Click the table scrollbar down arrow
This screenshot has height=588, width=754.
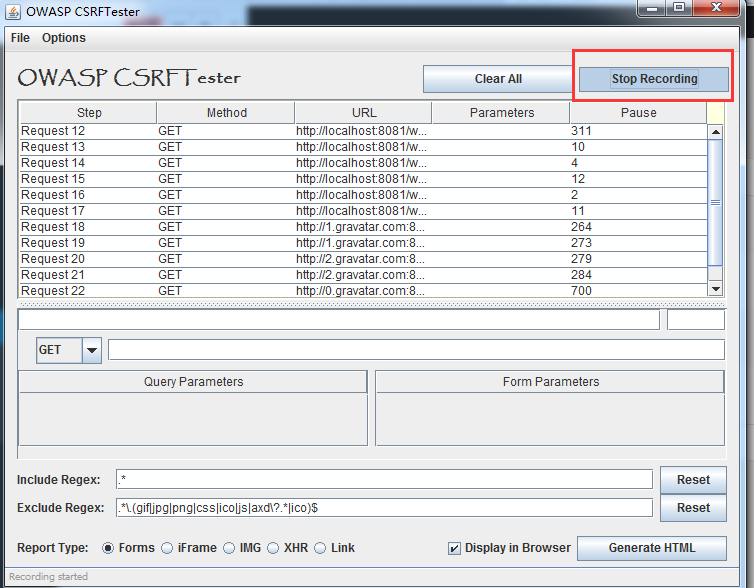coord(716,289)
